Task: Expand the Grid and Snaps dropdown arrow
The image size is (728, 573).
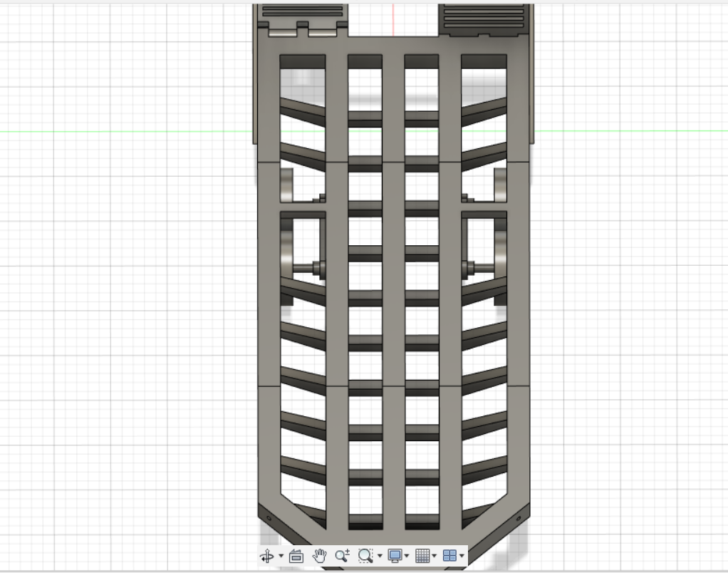Action: 434,556
